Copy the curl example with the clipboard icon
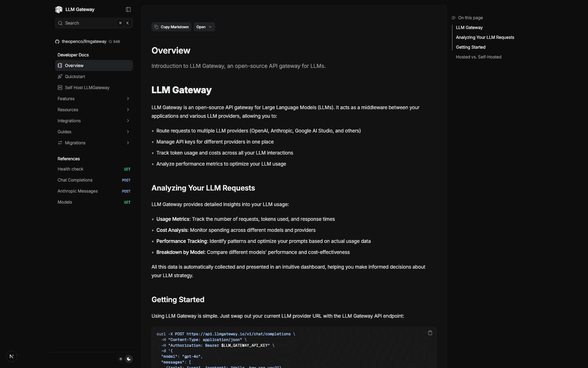Viewport: 588px width, 368px height. [x=430, y=333]
